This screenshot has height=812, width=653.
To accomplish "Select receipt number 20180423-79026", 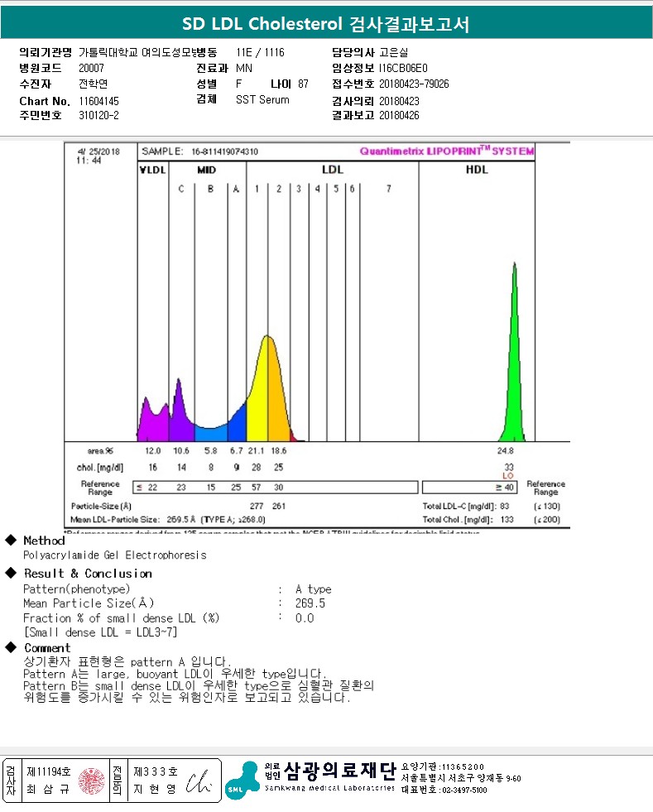I will [414, 84].
